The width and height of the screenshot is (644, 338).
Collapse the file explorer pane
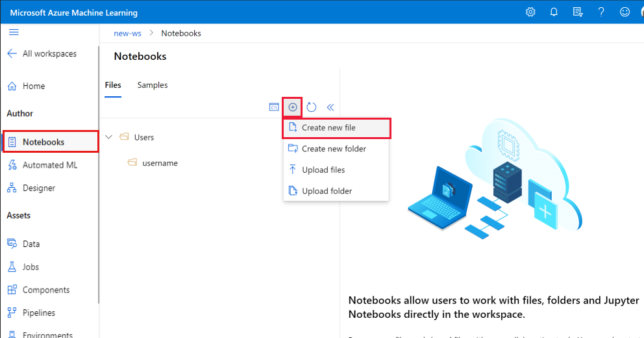pyautogui.click(x=330, y=107)
